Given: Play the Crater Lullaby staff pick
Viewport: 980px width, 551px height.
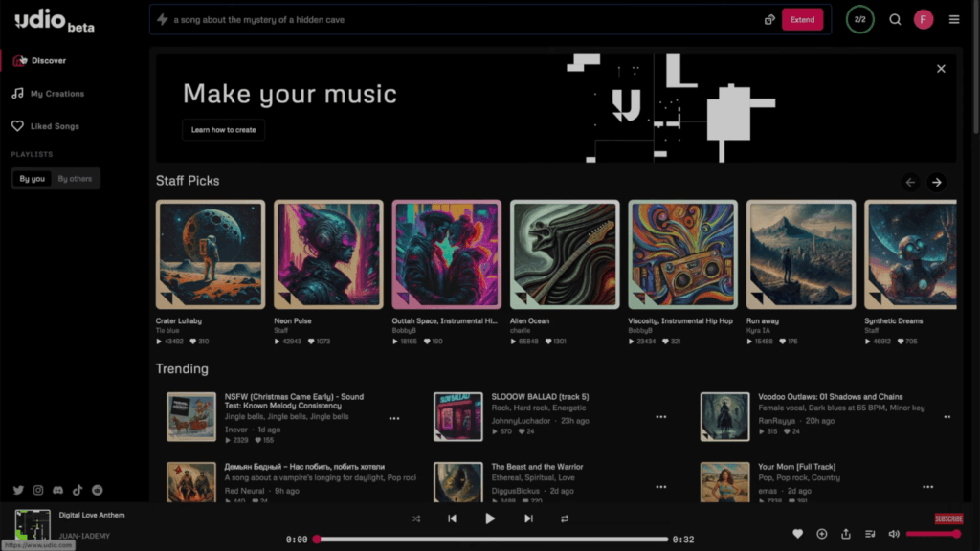Looking at the screenshot, I should click(x=210, y=253).
